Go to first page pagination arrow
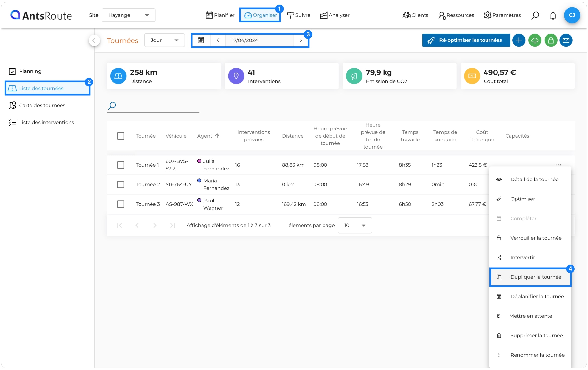 [119, 225]
